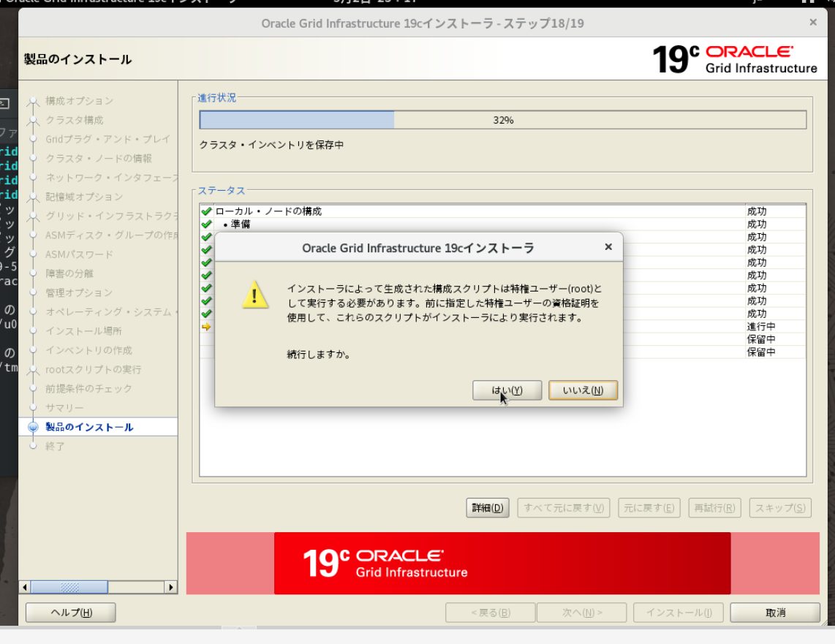The width and height of the screenshot is (835, 644).
Task: Select 障害の分離 step
Action: [69, 273]
